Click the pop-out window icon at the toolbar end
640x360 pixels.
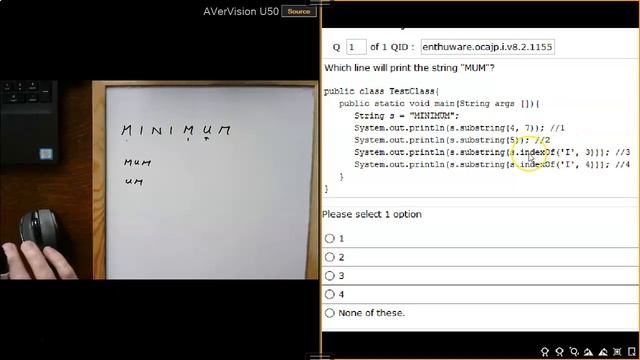pyautogui.click(x=632, y=352)
